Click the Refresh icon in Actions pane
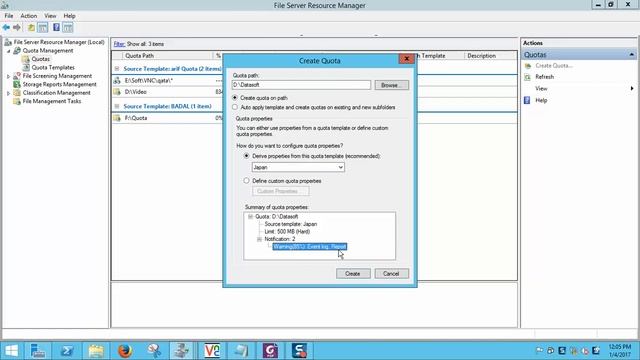This screenshot has width=640, height=360. [527, 77]
